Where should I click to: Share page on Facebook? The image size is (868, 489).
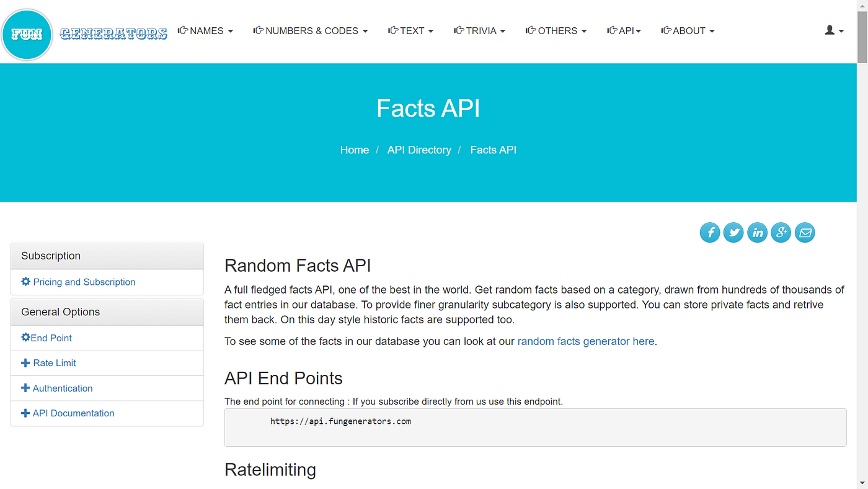(x=710, y=233)
